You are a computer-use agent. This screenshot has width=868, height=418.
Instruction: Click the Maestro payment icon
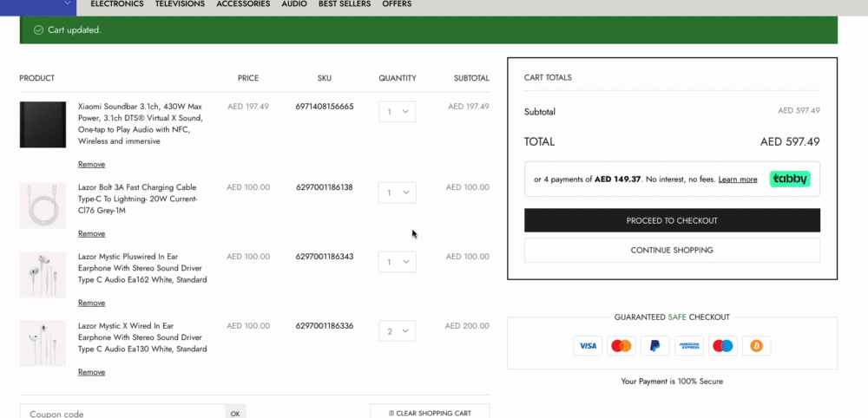coord(723,345)
